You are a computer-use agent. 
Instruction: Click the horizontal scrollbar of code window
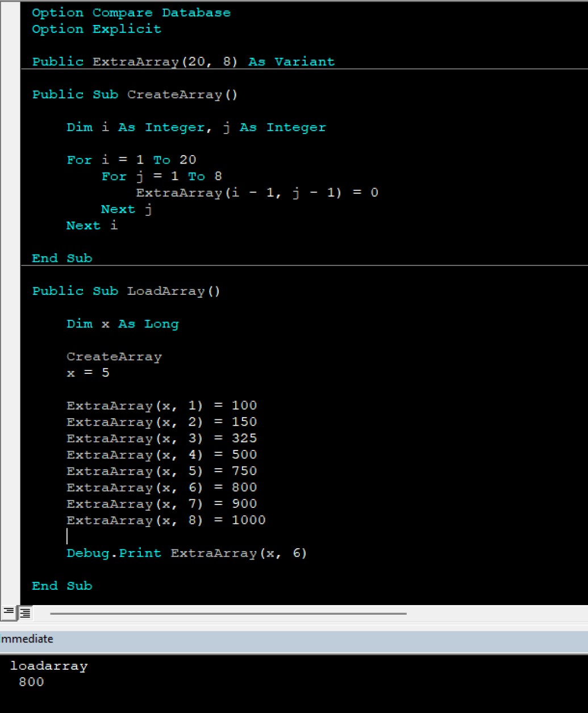[227, 614]
